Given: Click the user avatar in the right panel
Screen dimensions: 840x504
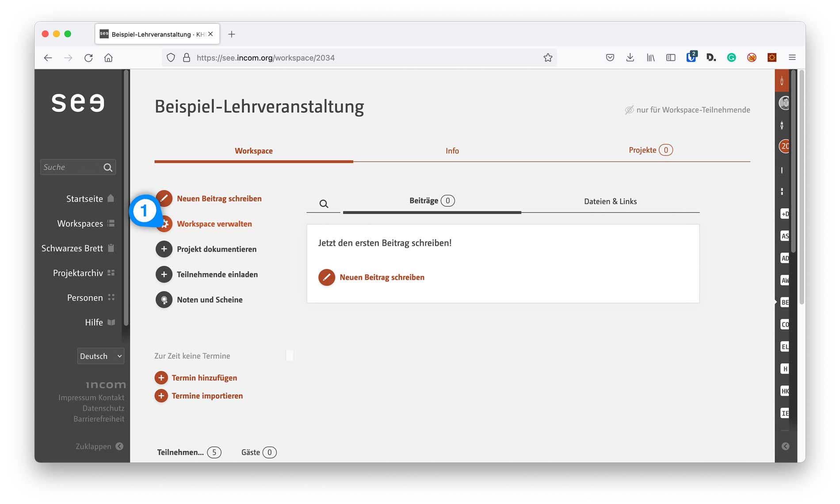Looking at the screenshot, I should [784, 103].
